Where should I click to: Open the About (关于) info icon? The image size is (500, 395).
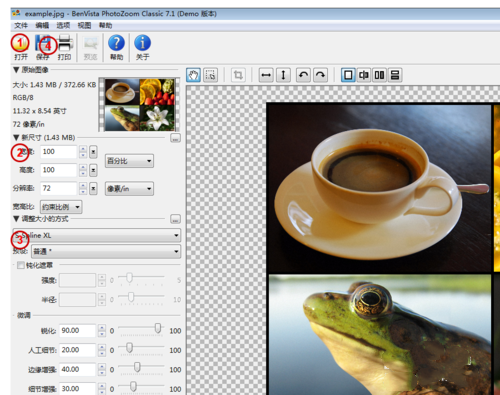point(142,47)
